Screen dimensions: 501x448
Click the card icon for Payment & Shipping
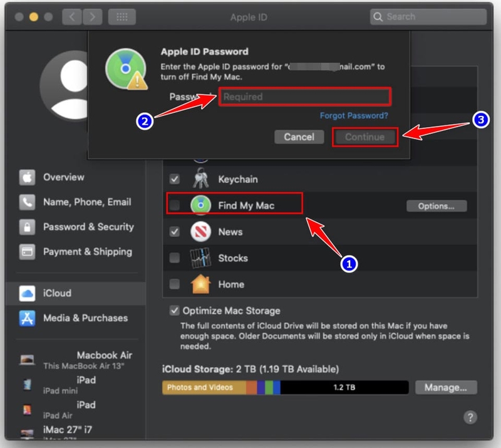tap(27, 252)
